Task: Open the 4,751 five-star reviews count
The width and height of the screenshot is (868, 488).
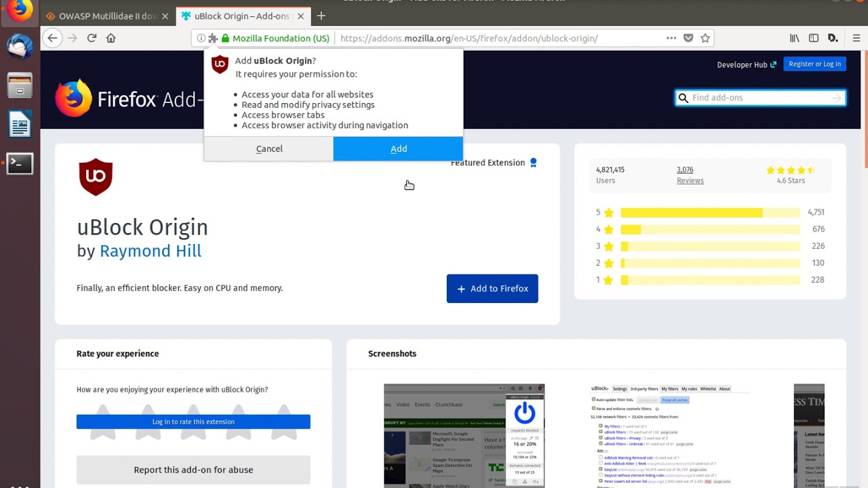Action: pos(816,212)
